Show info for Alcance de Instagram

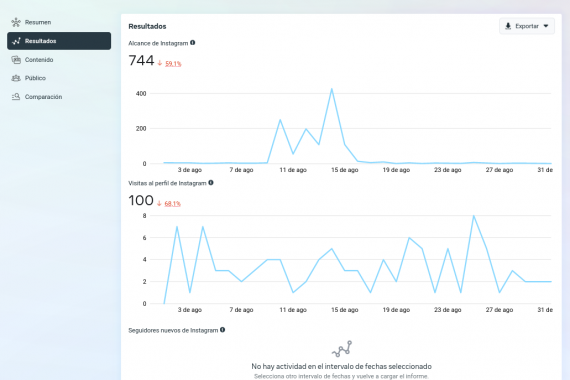[193, 43]
